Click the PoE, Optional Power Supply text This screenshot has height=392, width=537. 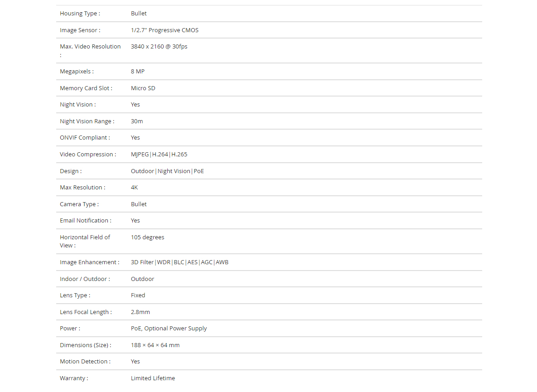[169, 329]
